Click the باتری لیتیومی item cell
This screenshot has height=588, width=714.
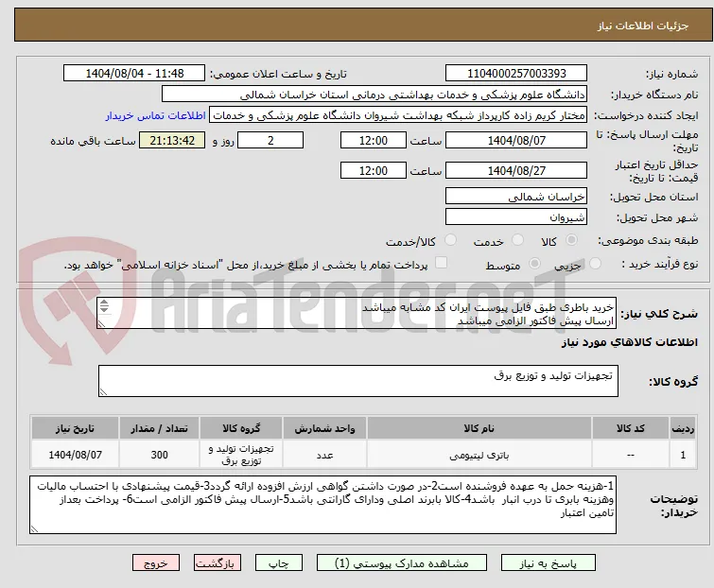(479, 455)
